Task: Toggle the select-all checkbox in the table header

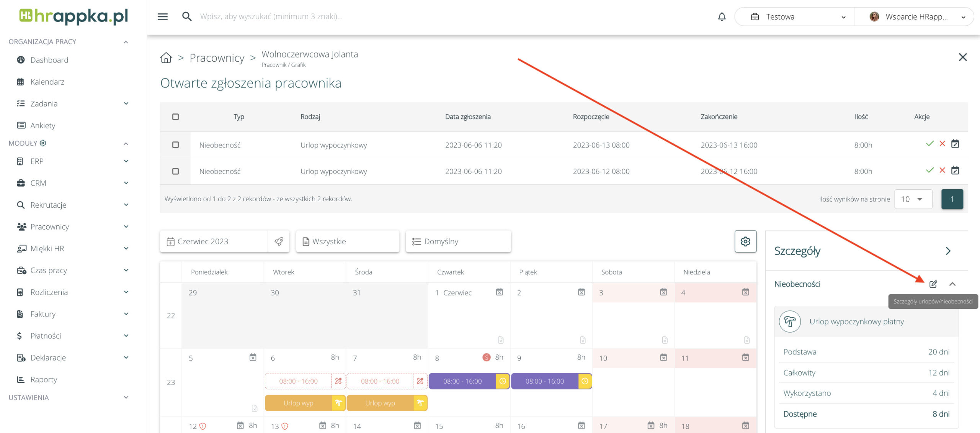Action: (175, 117)
